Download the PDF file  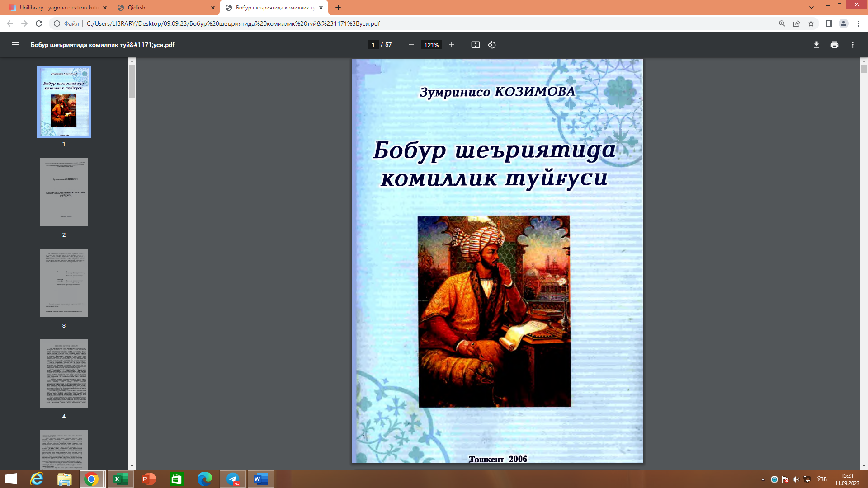[816, 45]
